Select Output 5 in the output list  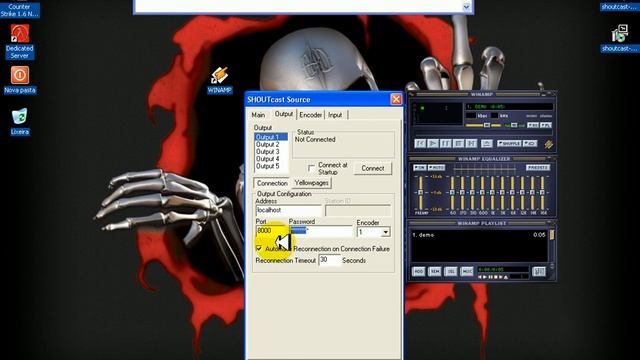(x=271, y=166)
